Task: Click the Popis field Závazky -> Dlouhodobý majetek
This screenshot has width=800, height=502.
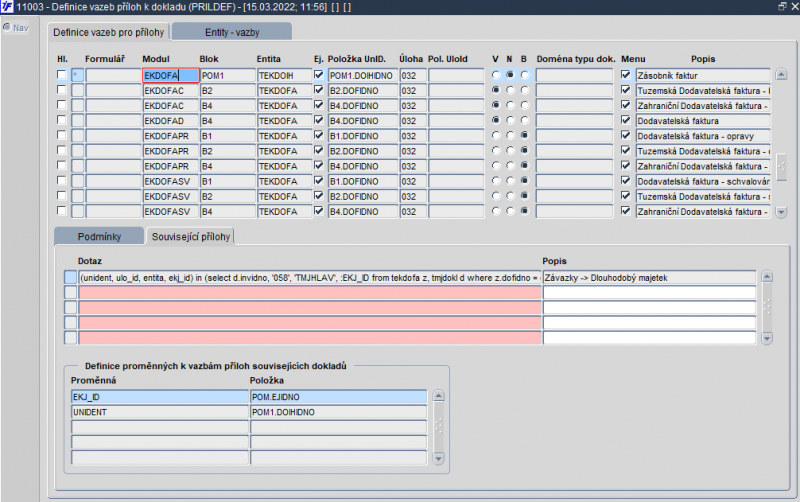Action: pos(649,277)
